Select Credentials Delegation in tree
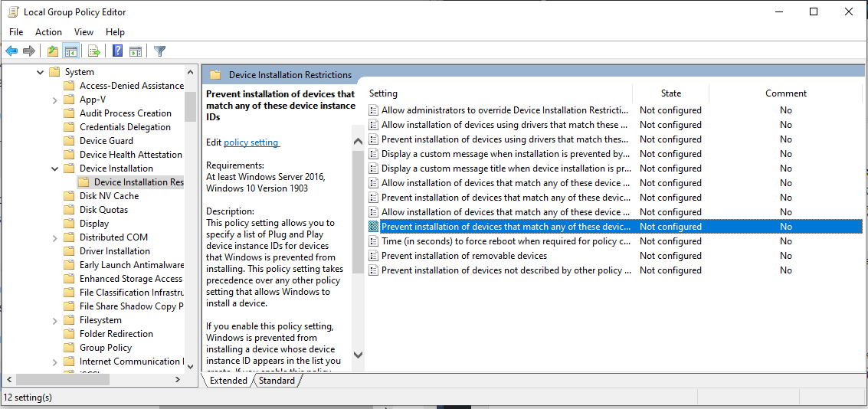Image resolution: width=868 pixels, height=409 pixels. (125, 126)
